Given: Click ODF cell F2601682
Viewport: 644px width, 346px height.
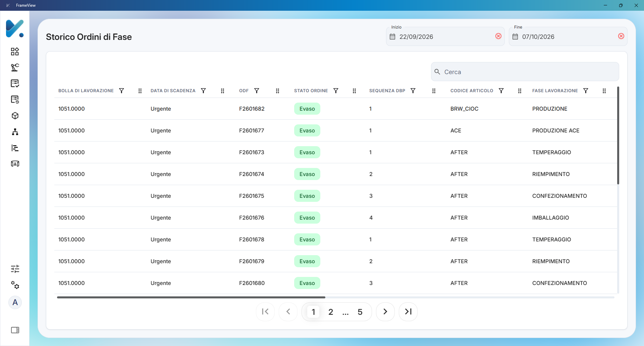Looking at the screenshot, I should click(x=252, y=109).
